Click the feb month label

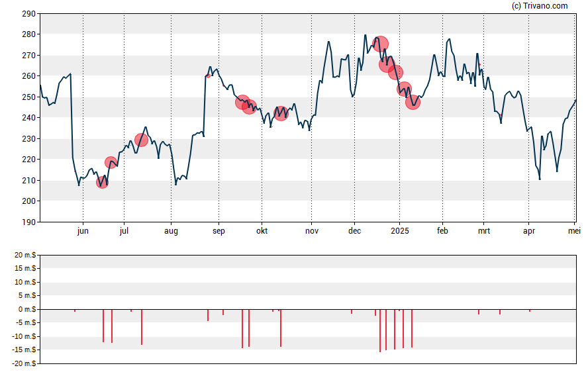(x=442, y=231)
